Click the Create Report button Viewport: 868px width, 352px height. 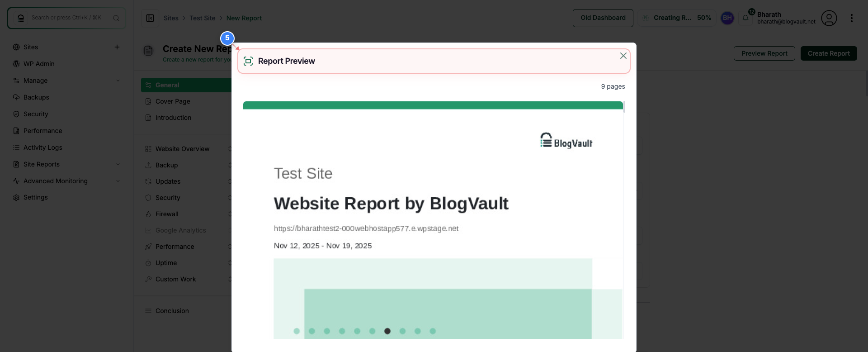tap(829, 53)
